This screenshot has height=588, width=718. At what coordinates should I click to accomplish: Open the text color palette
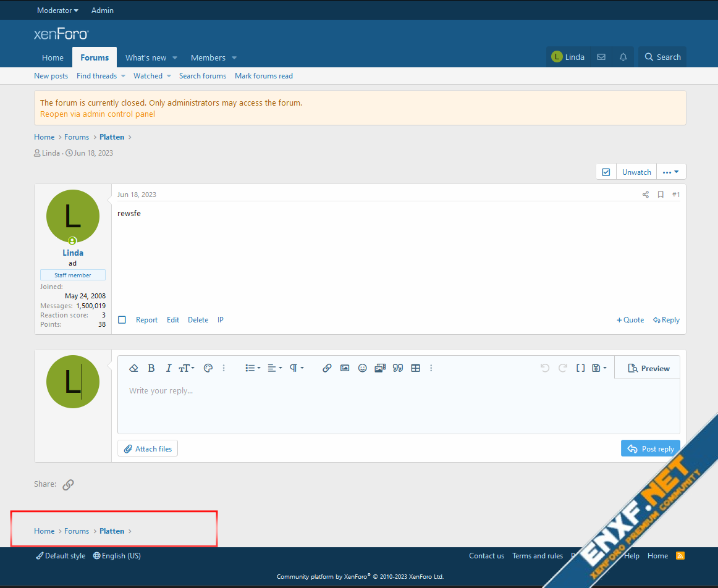208,368
